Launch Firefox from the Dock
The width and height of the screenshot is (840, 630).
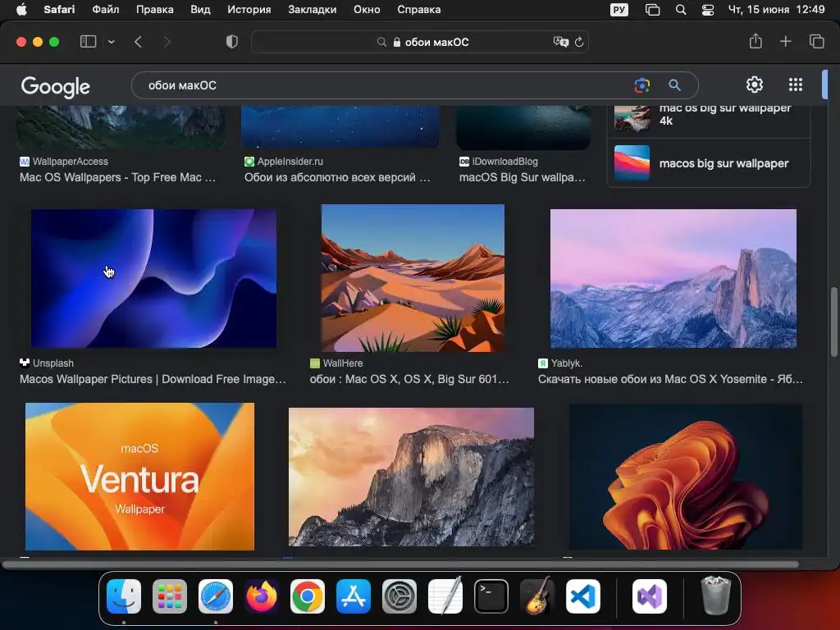coord(262,596)
